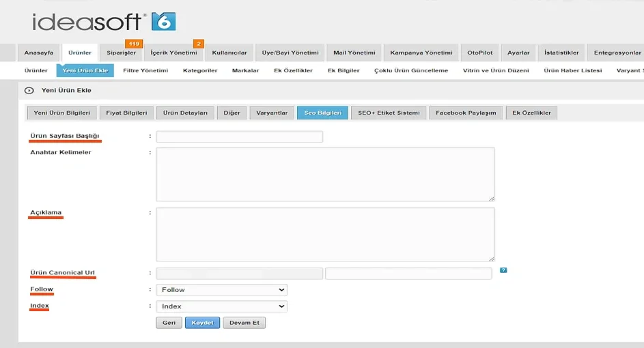Image resolution: width=644 pixels, height=348 pixels.
Task: Click the Devam Et button
Action: pyautogui.click(x=244, y=323)
